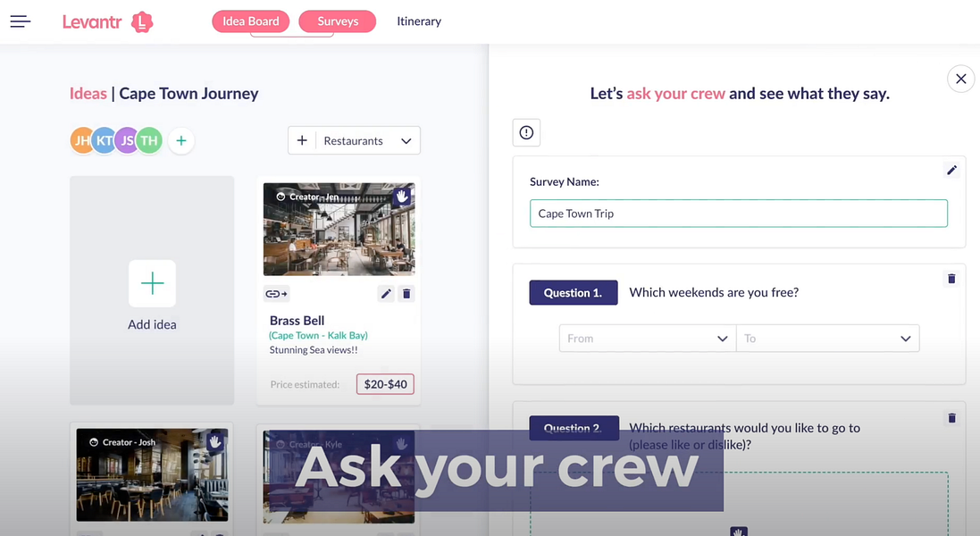Image resolution: width=980 pixels, height=536 pixels.
Task: Delete Question 1
Action: pyautogui.click(x=951, y=279)
